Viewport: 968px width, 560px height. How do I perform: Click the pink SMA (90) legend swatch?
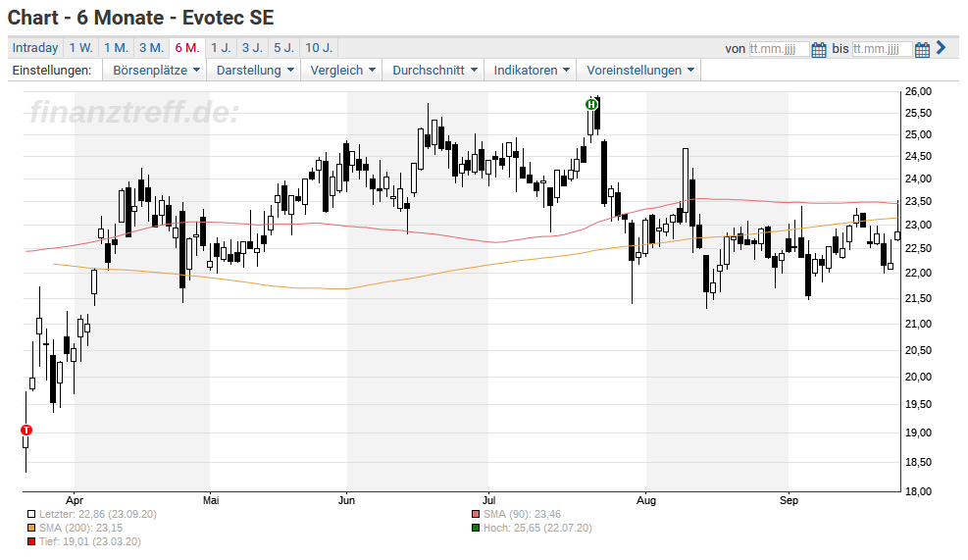click(x=476, y=514)
